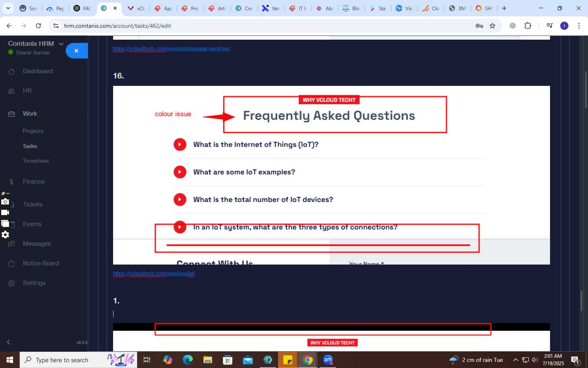Click the Settings gear icon in sidebar
The image size is (588, 368).
pos(11,283)
